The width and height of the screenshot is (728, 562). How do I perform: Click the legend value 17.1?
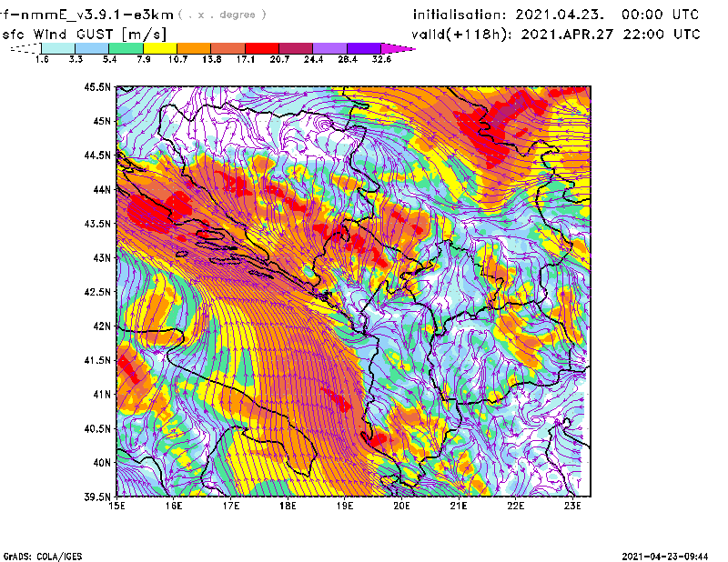[246, 59]
